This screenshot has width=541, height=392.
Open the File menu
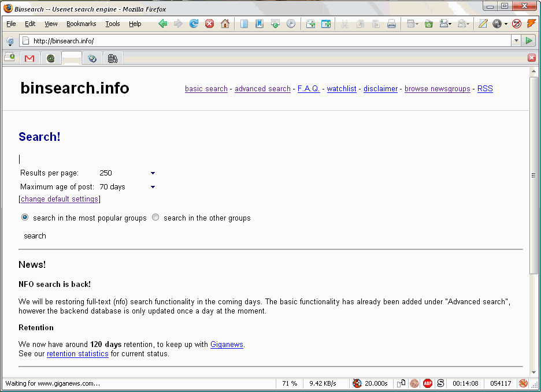[11, 24]
